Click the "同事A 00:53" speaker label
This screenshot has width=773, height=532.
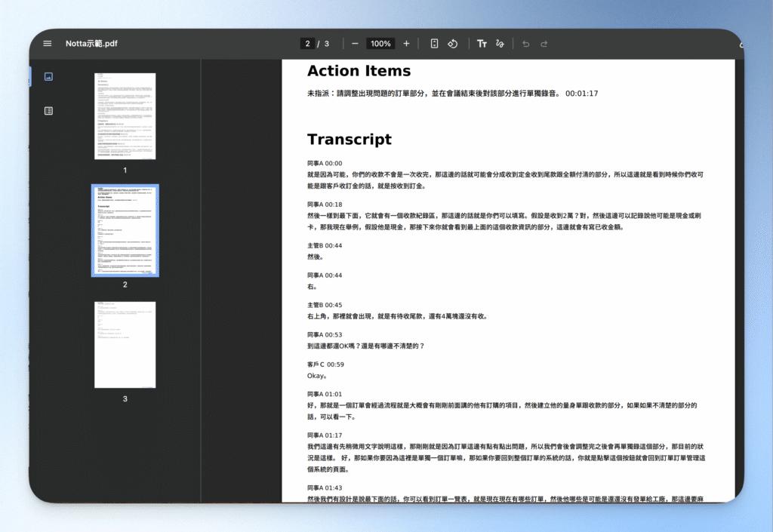click(325, 335)
